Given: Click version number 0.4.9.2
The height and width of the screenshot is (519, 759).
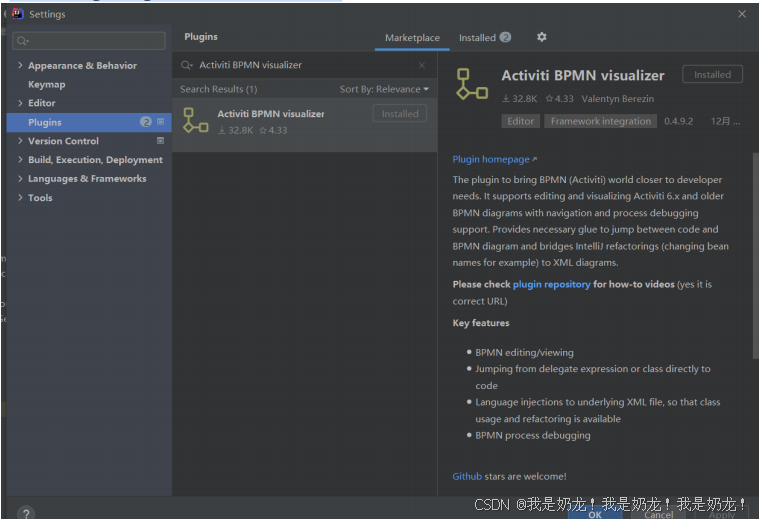Looking at the screenshot, I should click(678, 121).
